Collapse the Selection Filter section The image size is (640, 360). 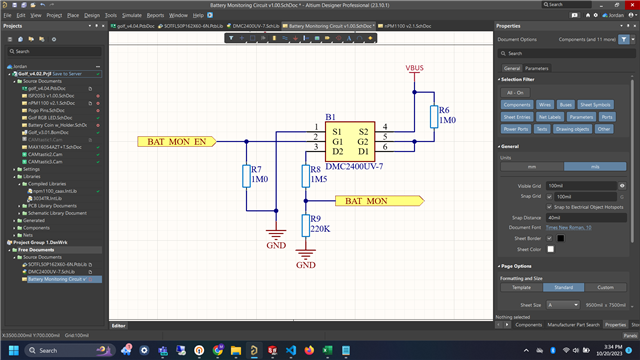pyautogui.click(x=499, y=79)
